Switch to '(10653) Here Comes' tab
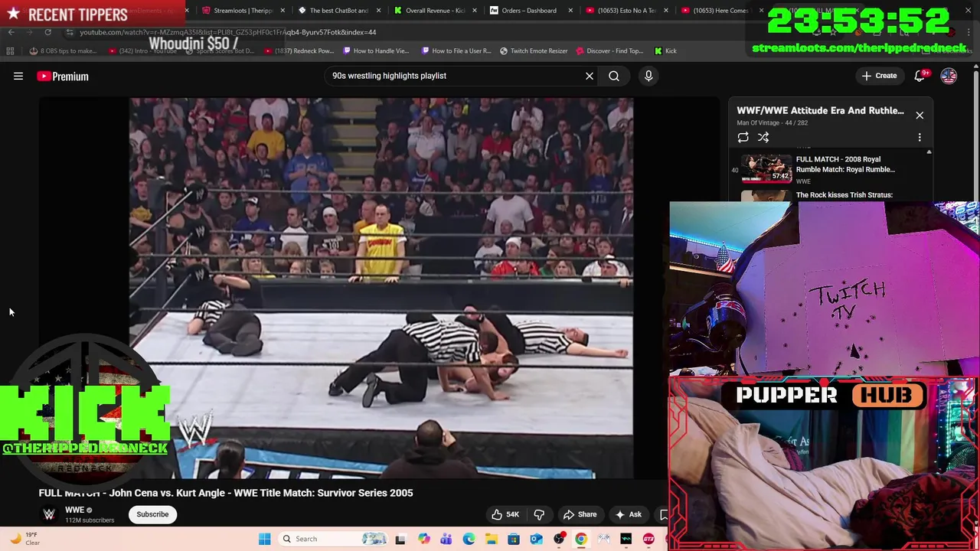This screenshot has width=980, height=551. coord(722,11)
